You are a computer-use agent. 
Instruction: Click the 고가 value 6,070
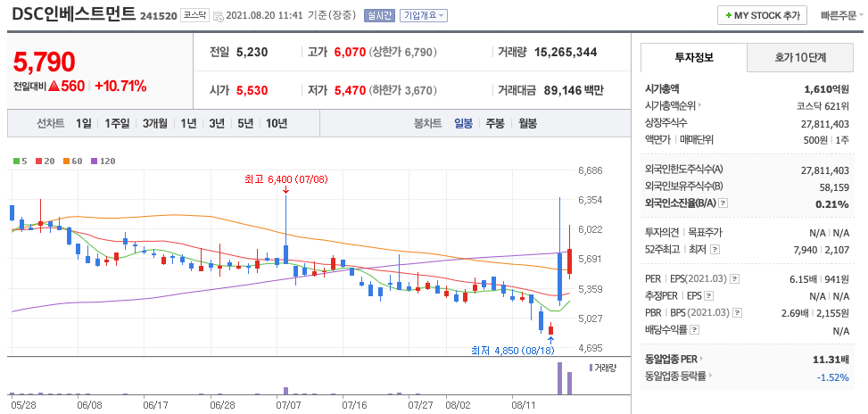coord(350,52)
